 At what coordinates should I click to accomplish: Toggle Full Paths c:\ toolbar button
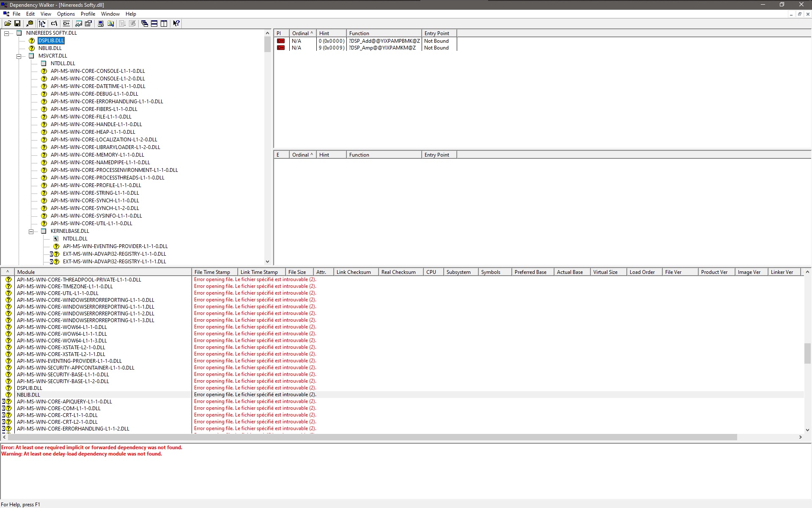(x=54, y=24)
